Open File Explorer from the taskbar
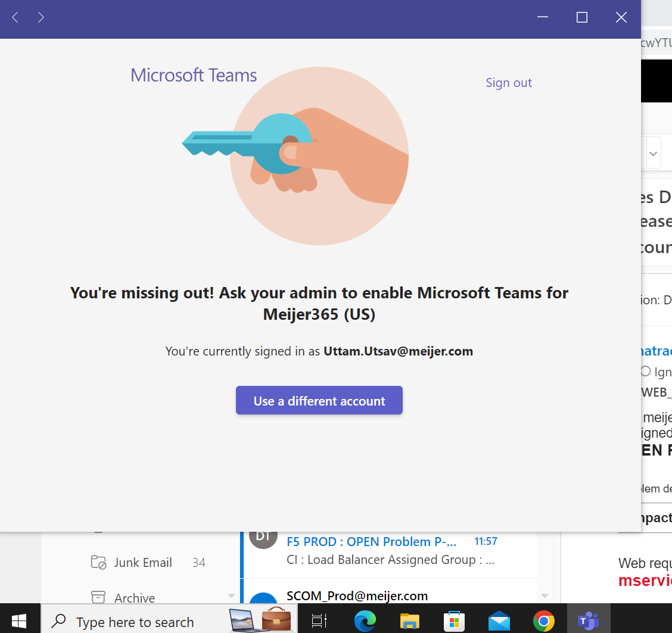 (x=410, y=620)
